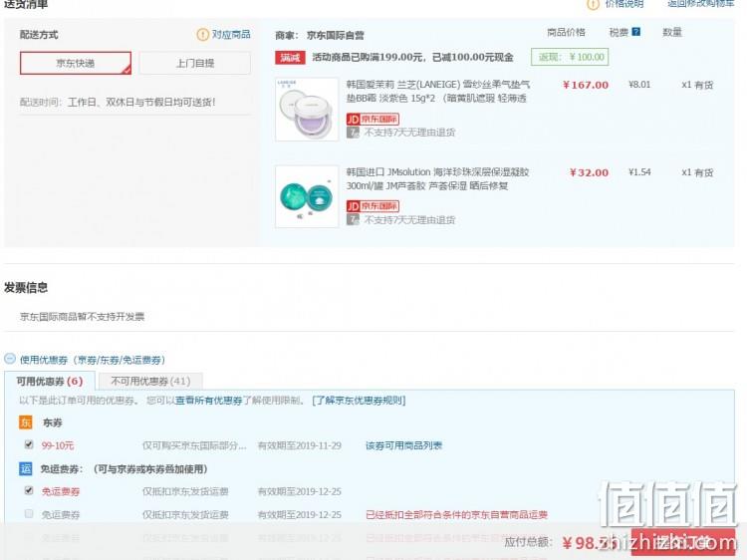Image resolution: width=747 pixels, height=560 pixels.
Task: Select 京东快递 delivery option
Action: pyautogui.click(x=76, y=63)
